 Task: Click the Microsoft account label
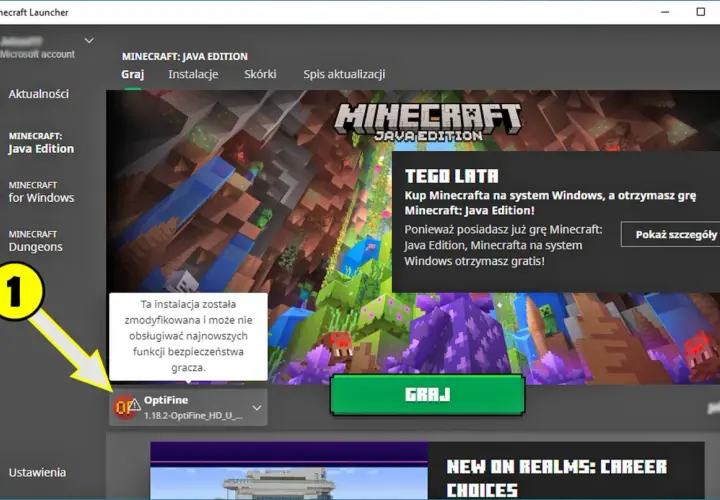37,54
